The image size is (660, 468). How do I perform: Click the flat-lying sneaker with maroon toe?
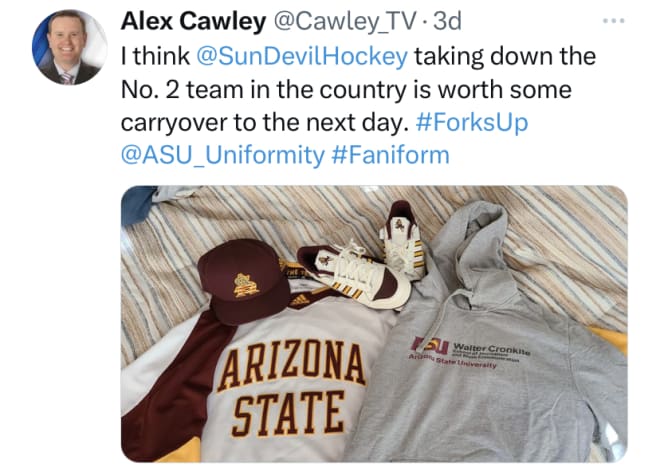pos(353,276)
